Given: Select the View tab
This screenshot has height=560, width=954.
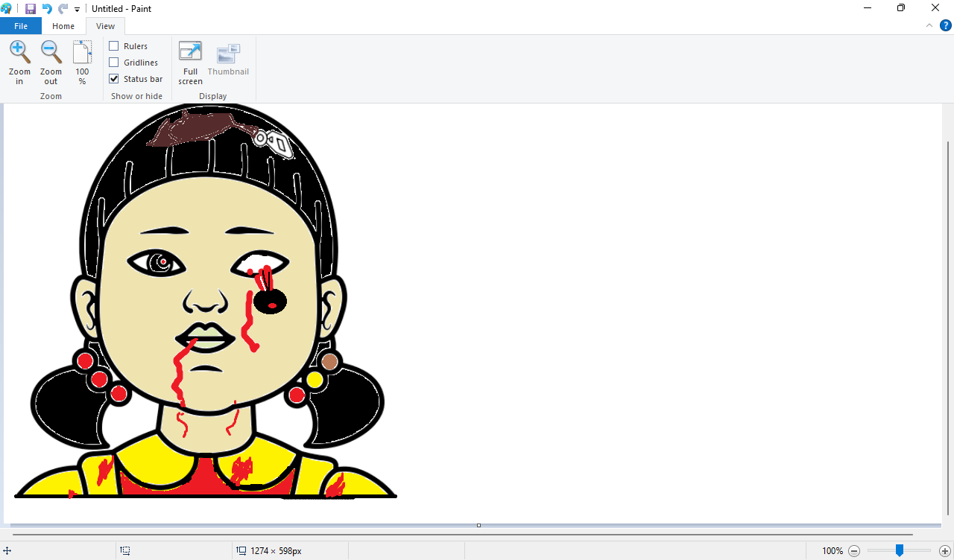Looking at the screenshot, I should 106,26.
